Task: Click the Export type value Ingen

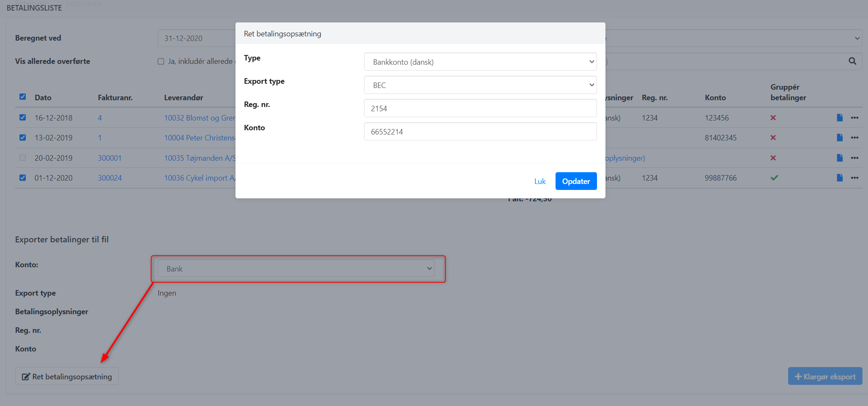Action: pos(167,293)
